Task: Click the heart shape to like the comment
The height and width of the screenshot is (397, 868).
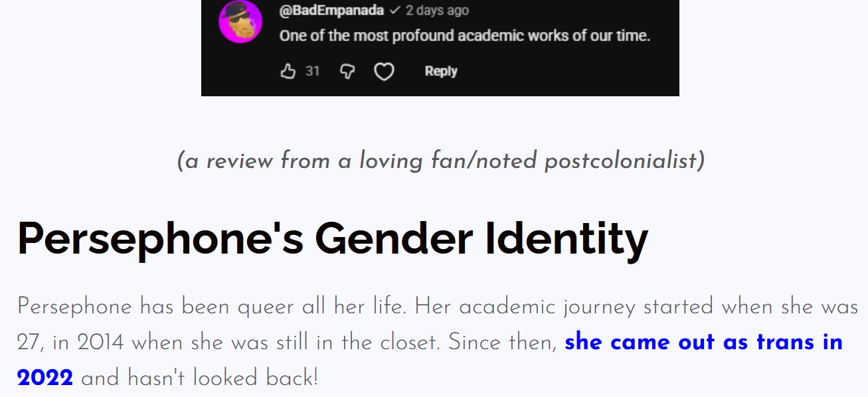Action: coord(385,71)
